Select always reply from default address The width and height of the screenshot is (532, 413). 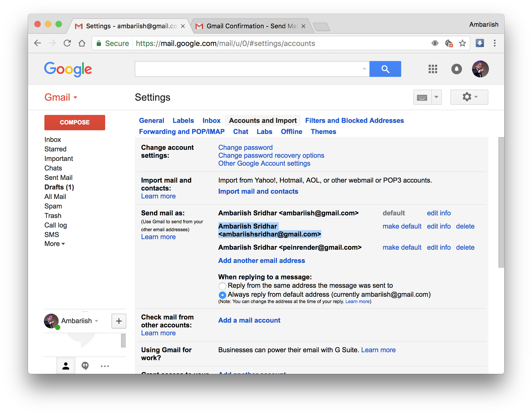click(x=222, y=295)
